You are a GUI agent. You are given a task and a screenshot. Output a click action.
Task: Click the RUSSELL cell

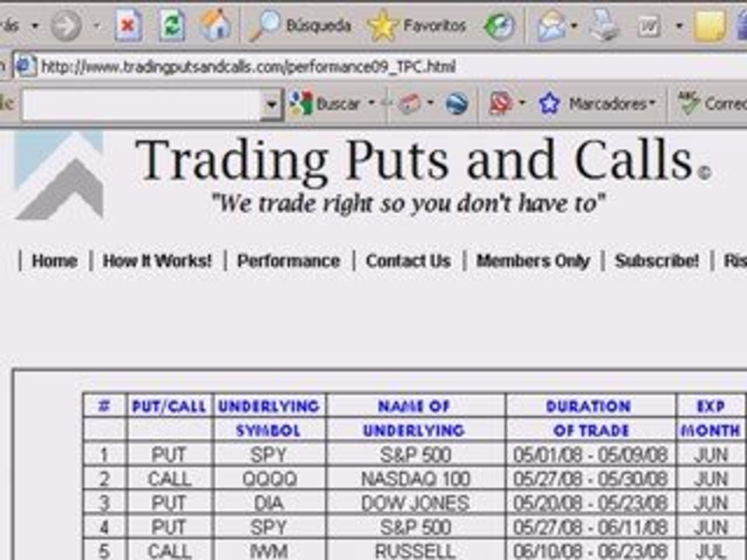pyautogui.click(x=416, y=551)
